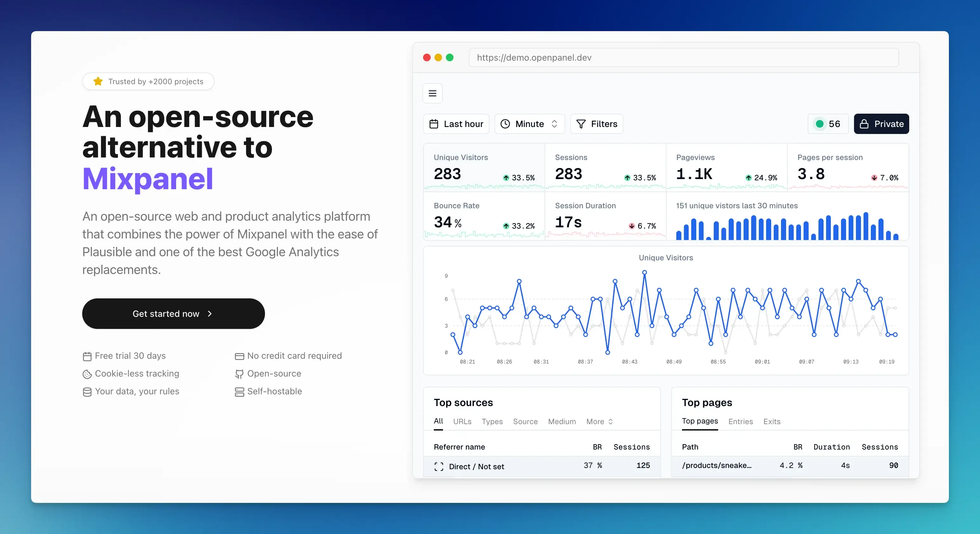Open the Last hour time range picker

pos(456,124)
